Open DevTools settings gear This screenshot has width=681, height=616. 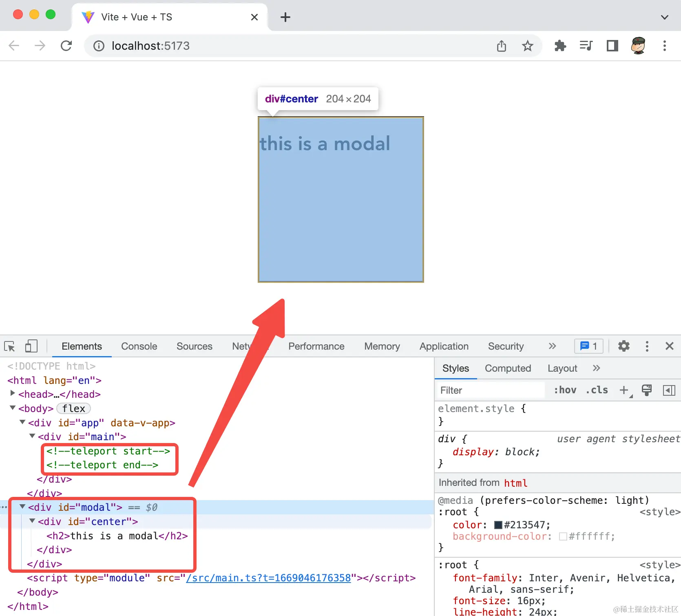[x=624, y=346]
